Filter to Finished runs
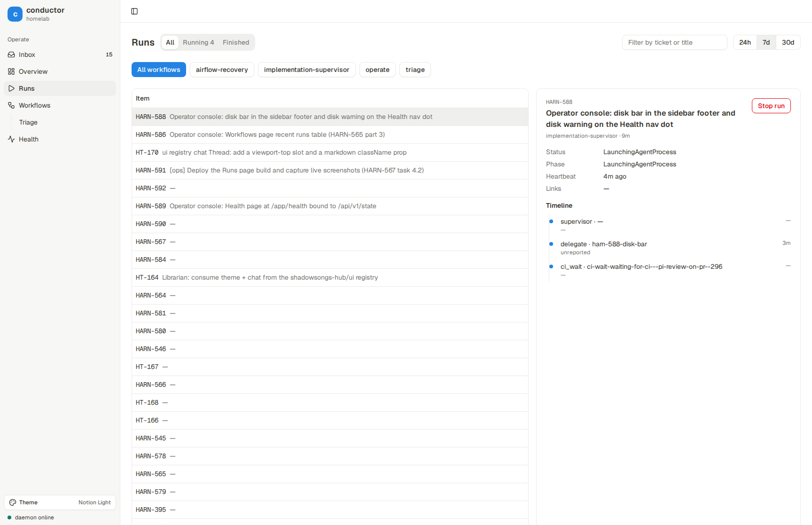Screen dimensions: 812x525 [x=236, y=42]
